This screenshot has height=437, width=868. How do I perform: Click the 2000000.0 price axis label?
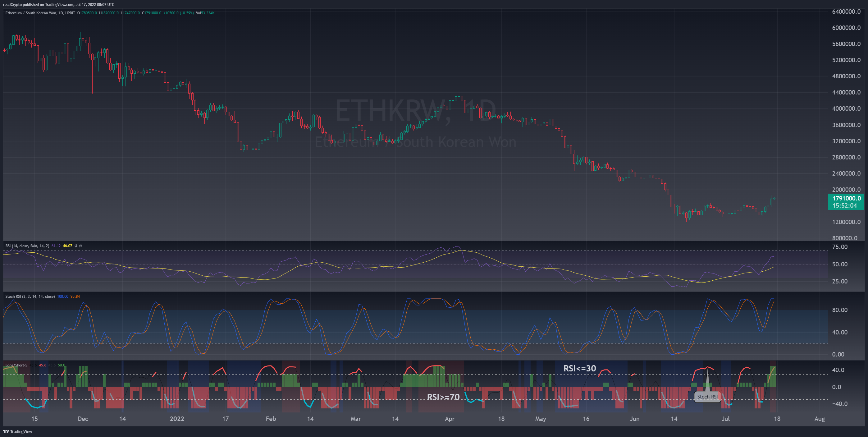coord(846,190)
